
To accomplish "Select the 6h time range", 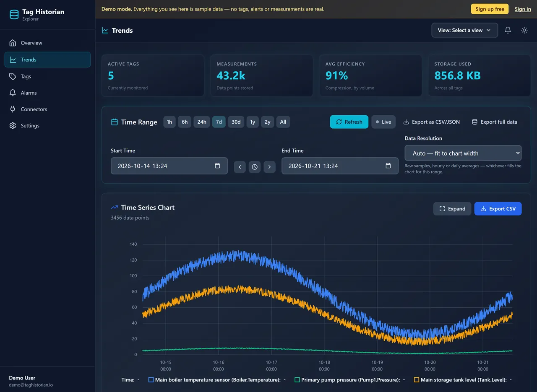I will click(185, 122).
